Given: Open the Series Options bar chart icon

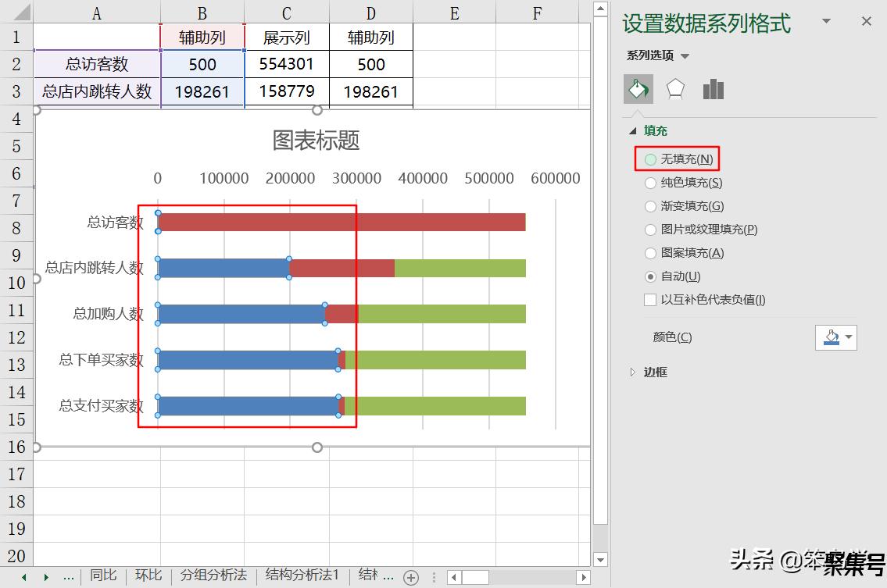Looking at the screenshot, I should [x=713, y=89].
